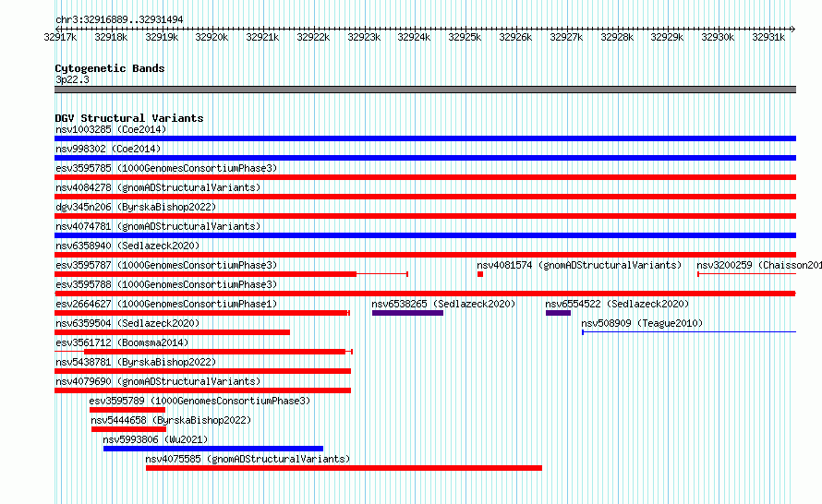
Task: Select esv2664627 (1000GenomesConsortiumPhase1) label
Action: 166,304
